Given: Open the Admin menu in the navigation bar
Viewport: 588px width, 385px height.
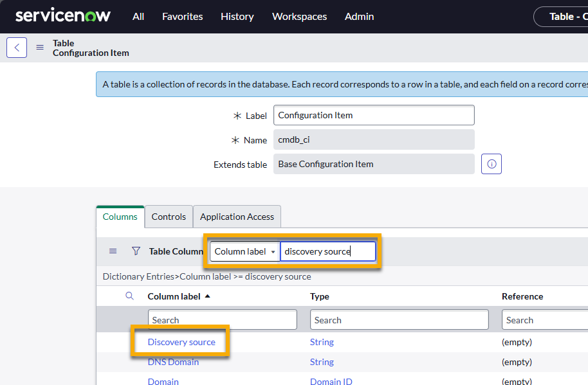Looking at the screenshot, I should point(359,16).
